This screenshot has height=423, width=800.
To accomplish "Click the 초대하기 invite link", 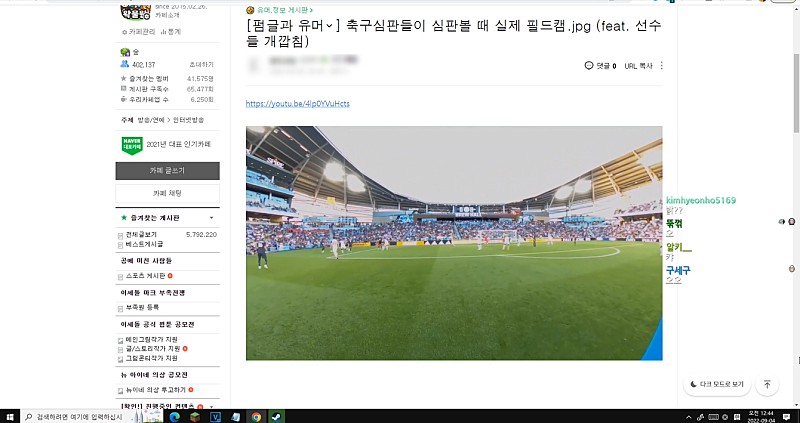I will 201,65.
